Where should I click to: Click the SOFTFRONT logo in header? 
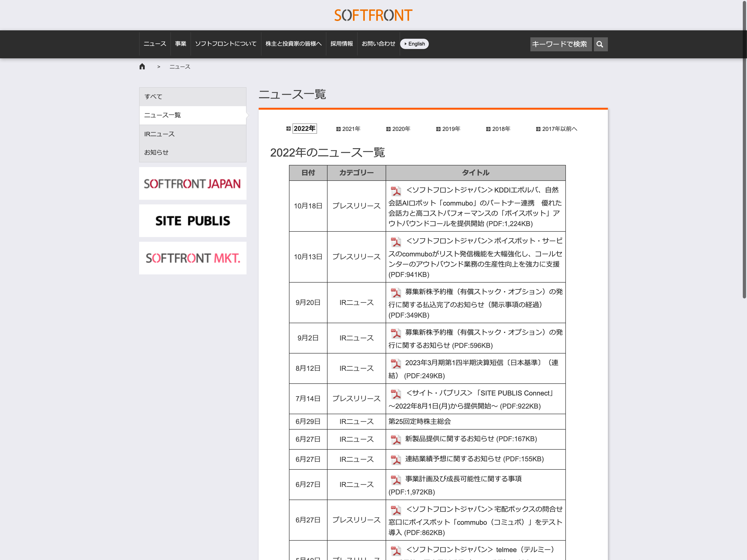pos(373,15)
